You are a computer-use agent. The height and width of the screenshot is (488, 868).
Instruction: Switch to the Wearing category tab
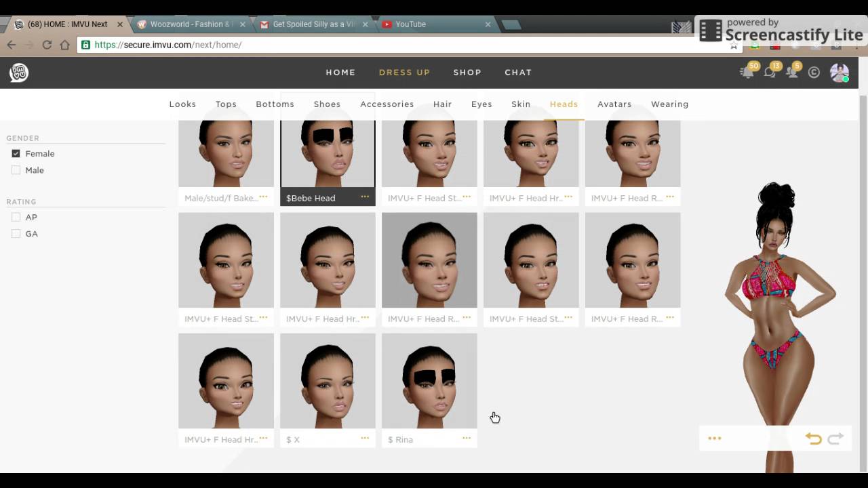[x=669, y=104]
